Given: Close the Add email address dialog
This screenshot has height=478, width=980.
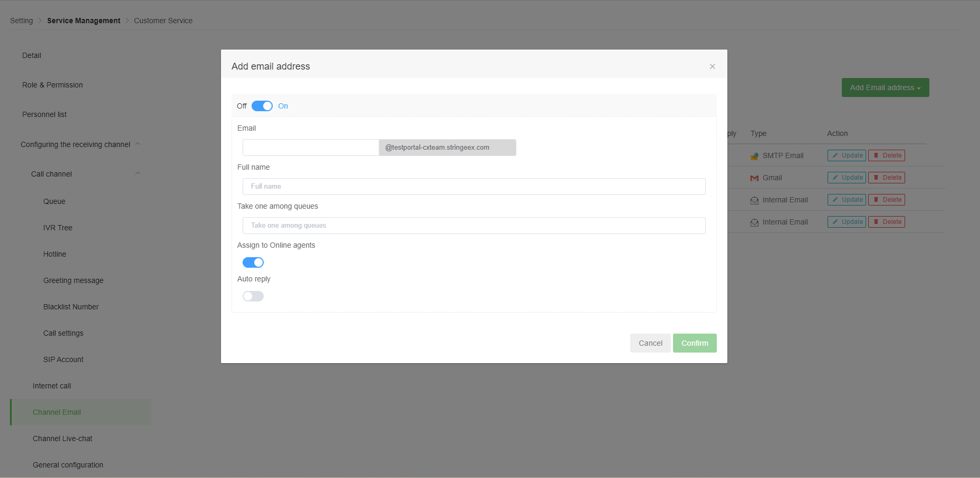Looking at the screenshot, I should click(x=712, y=66).
